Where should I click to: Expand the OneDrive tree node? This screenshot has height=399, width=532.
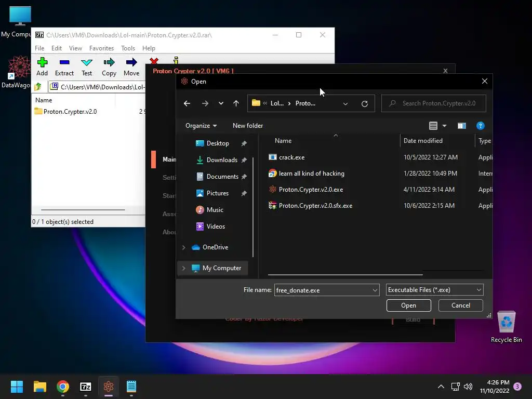[x=183, y=247]
